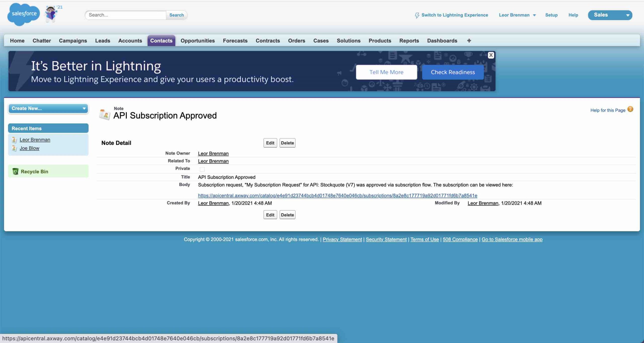The height and width of the screenshot is (343, 644).
Task: Open the Sales app menu dropdown
Action: click(x=610, y=15)
